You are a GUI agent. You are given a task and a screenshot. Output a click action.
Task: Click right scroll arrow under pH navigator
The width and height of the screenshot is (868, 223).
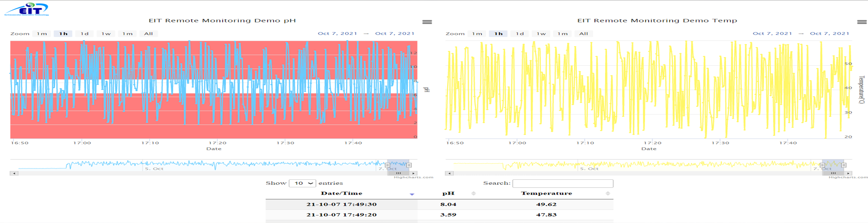pos(413,173)
